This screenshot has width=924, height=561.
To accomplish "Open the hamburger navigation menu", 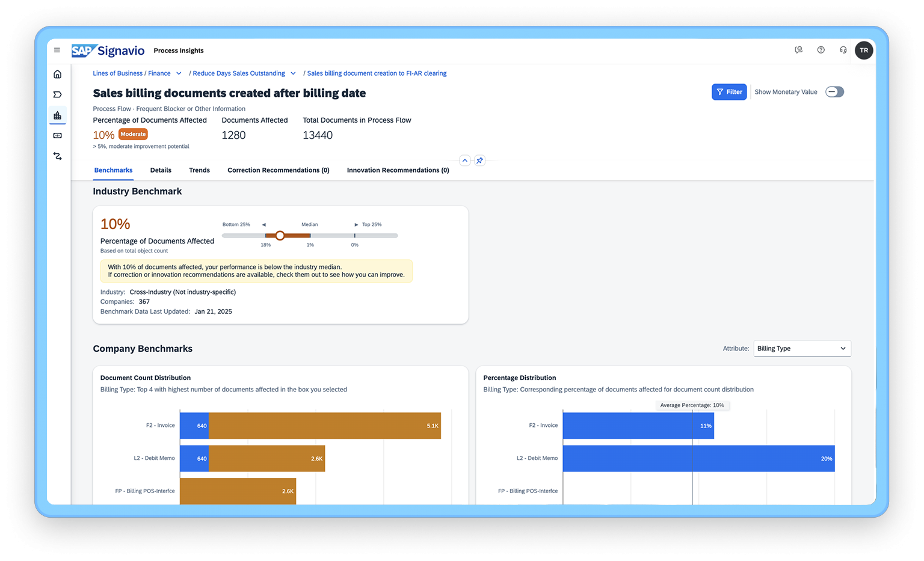I will click(x=57, y=51).
